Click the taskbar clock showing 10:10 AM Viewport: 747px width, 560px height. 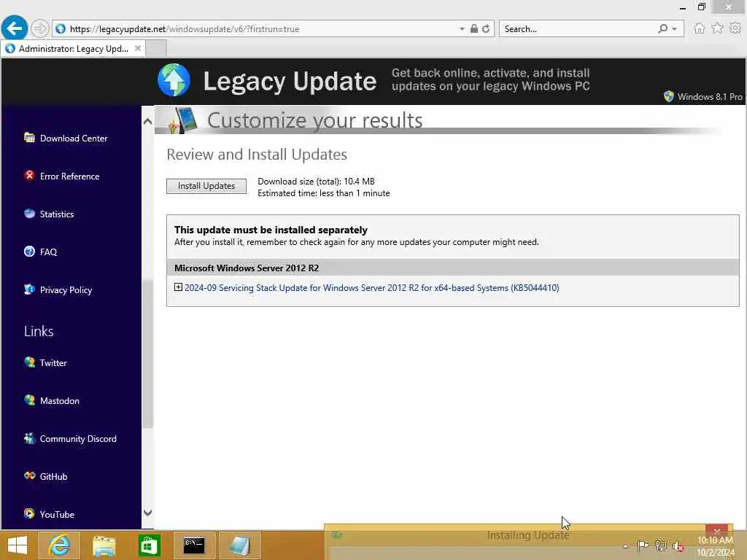(x=715, y=545)
